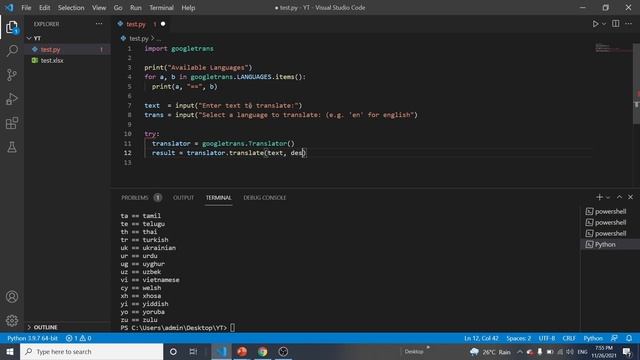Close the test.py tab via unsaved dot

pos(163,24)
